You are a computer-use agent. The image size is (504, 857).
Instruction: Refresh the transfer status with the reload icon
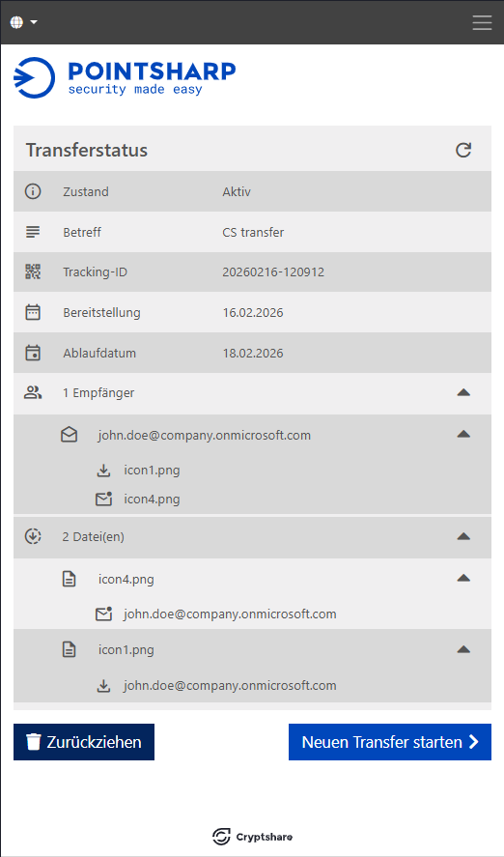click(463, 151)
